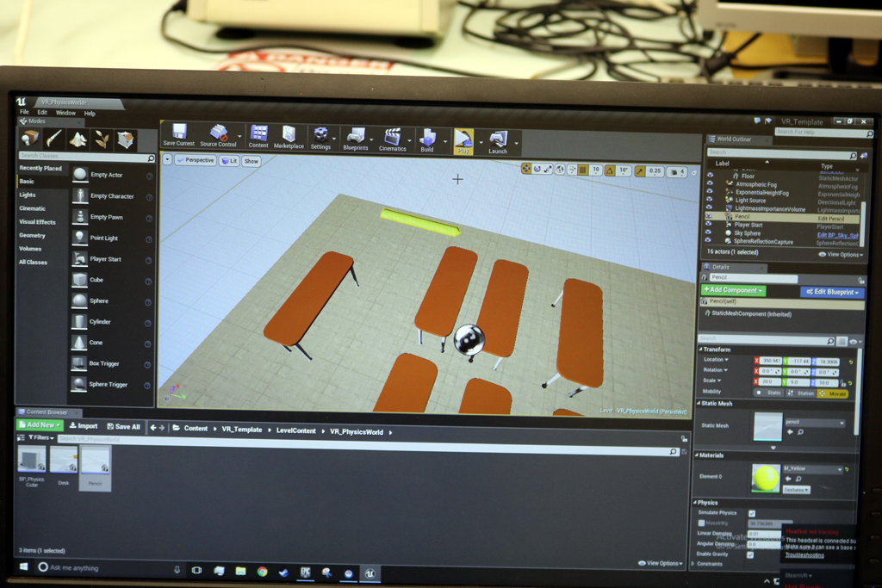Select the scale gizmo viewport icon
The width and height of the screenshot is (882, 588).
548,170
